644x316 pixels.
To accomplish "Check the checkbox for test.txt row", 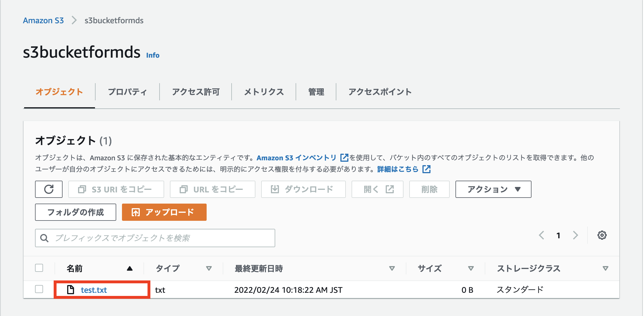I will (x=39, y=290).
